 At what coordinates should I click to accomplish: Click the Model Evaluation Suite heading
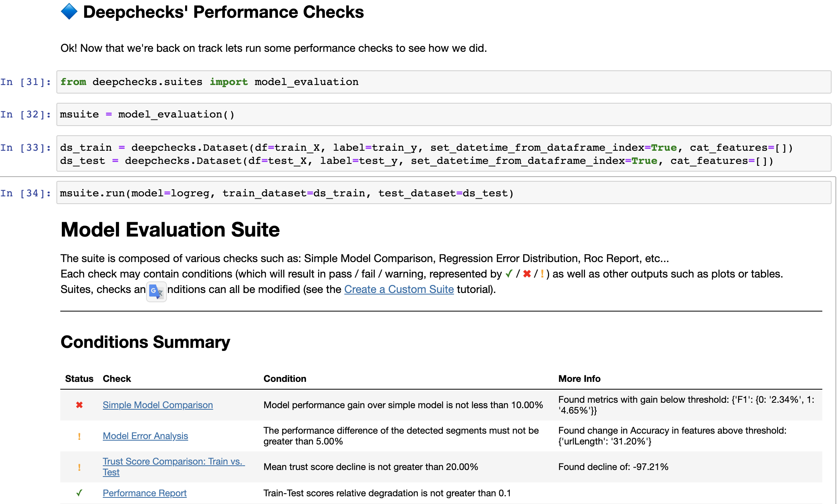[x=170, y=230]
